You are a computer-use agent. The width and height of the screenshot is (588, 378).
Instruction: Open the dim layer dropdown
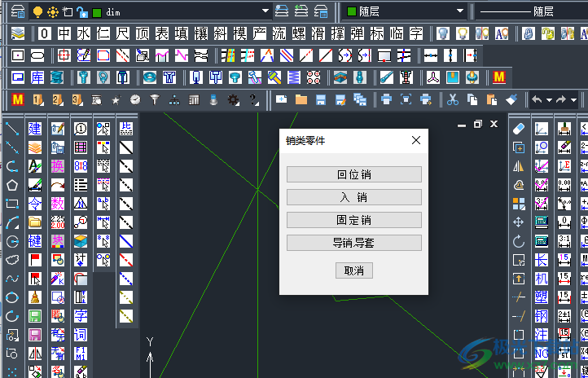coord(265,11)
